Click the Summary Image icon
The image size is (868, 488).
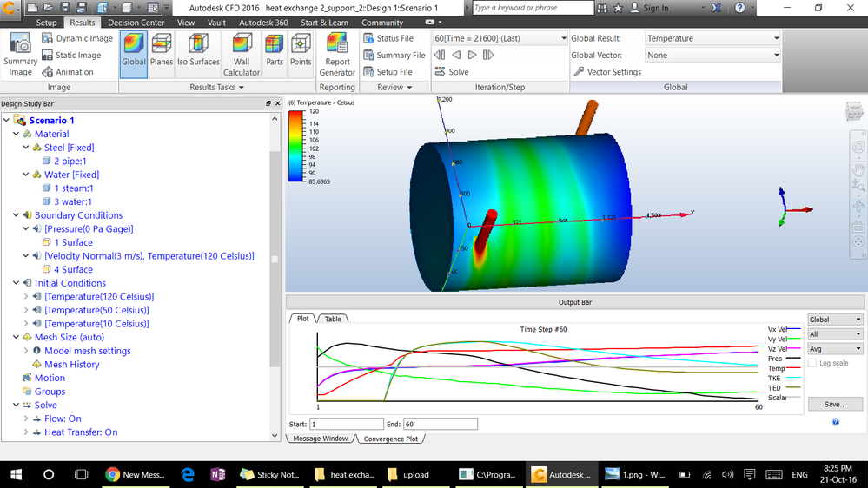pyautogui.click(x=20, y=53)
